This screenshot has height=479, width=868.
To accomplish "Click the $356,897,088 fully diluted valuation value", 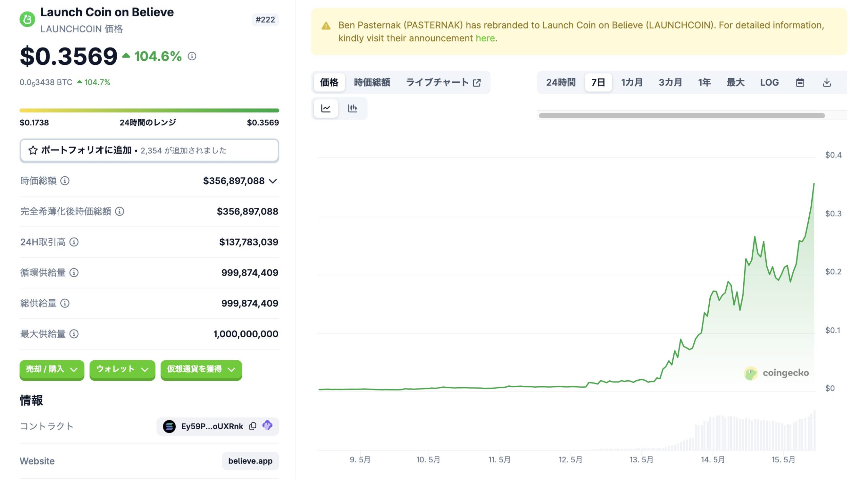I will point(248,212).
